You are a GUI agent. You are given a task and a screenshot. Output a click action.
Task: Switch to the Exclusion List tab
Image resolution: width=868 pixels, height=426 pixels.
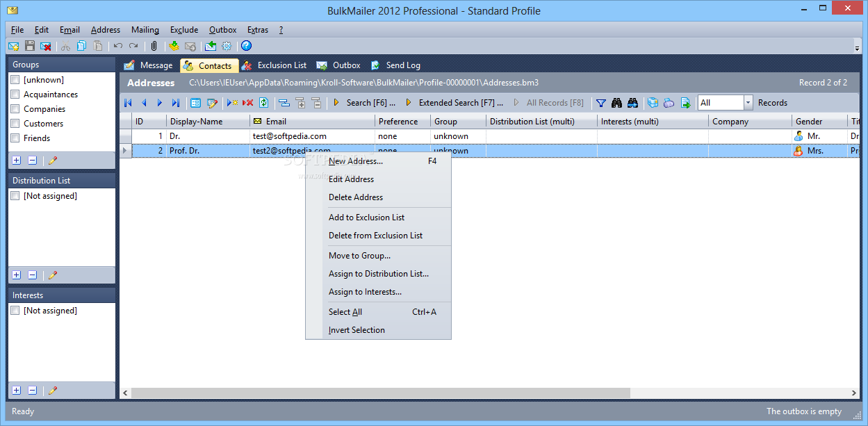click(x=274, y=65)
